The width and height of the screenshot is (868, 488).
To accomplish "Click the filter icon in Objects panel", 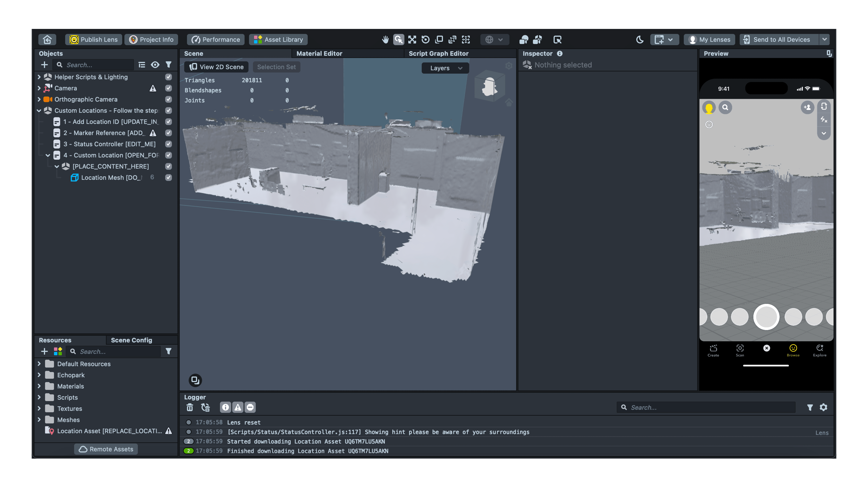I will [x=169, y=65].
